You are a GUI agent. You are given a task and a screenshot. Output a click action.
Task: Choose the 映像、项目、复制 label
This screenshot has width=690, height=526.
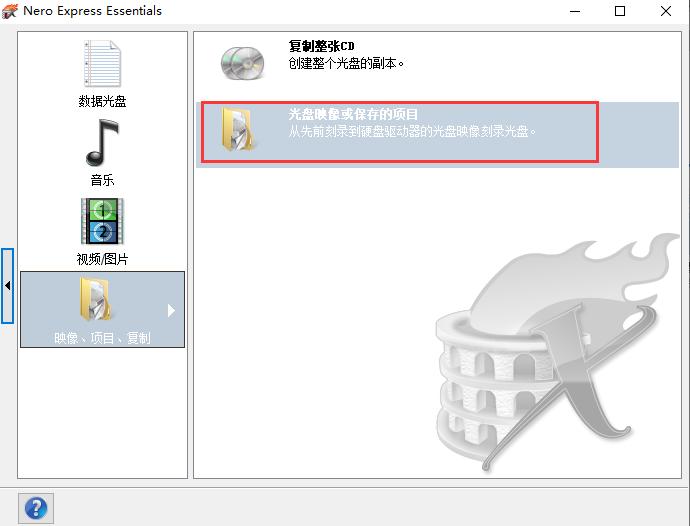point(102,338)
